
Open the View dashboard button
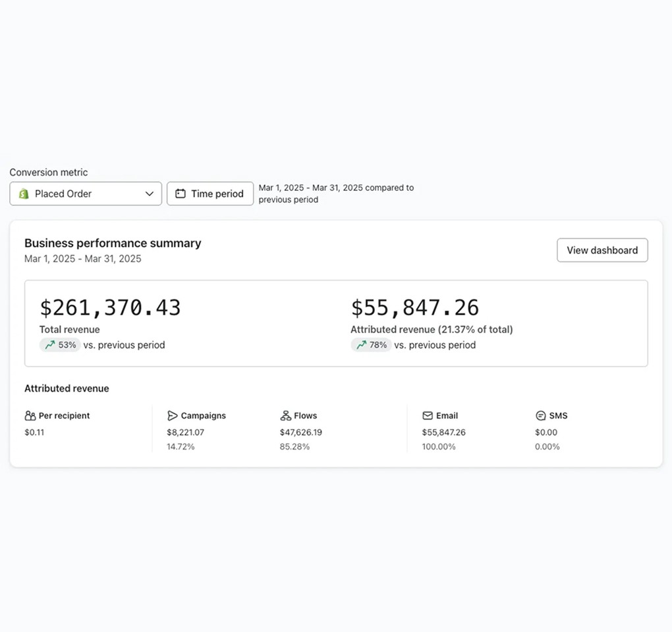(602, 250)
